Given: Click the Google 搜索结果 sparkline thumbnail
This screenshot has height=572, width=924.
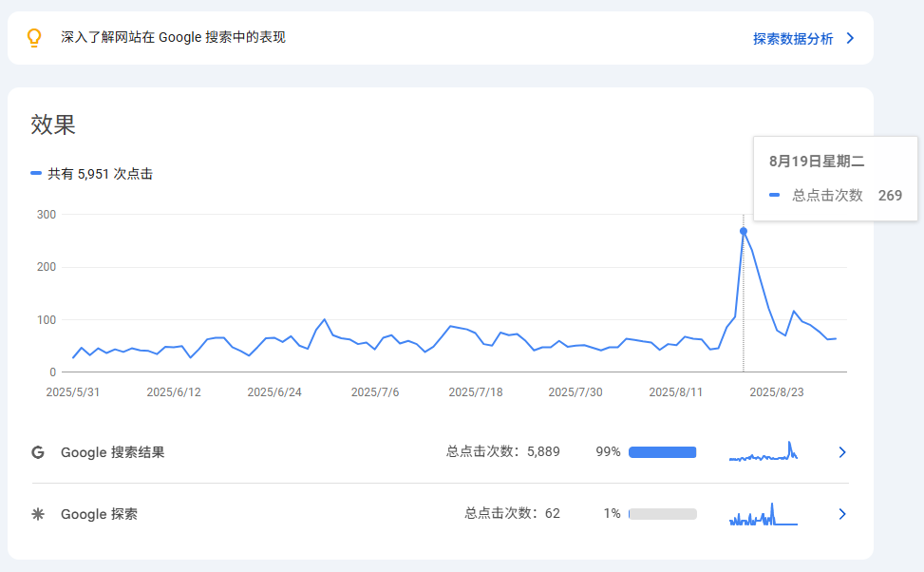Looking at the screenshot, I should pyautogui.click(x=764, y=451).
